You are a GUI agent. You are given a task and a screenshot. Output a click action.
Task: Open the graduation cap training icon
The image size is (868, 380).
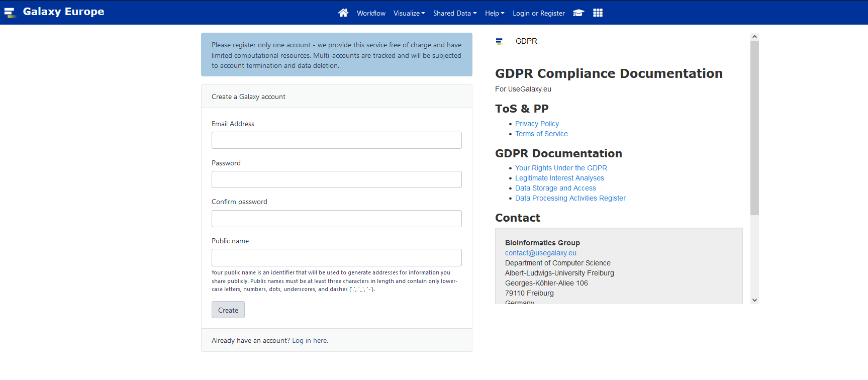(578, 13)
